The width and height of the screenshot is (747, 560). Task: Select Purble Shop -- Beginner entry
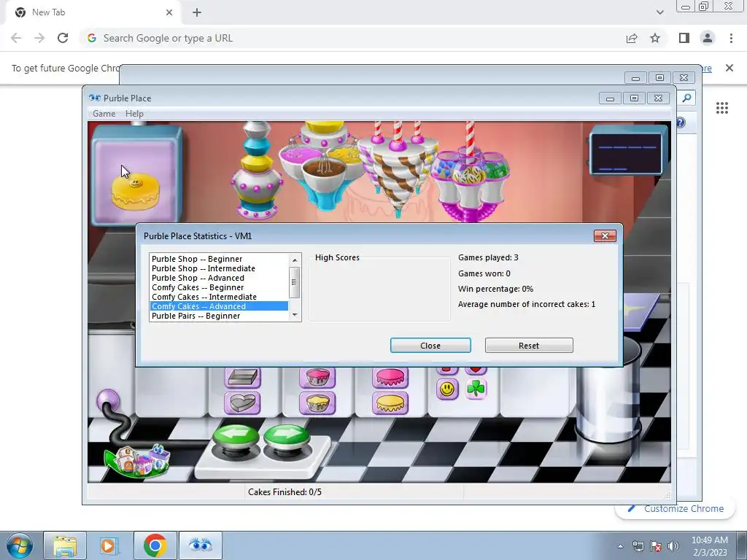(219, 259)
